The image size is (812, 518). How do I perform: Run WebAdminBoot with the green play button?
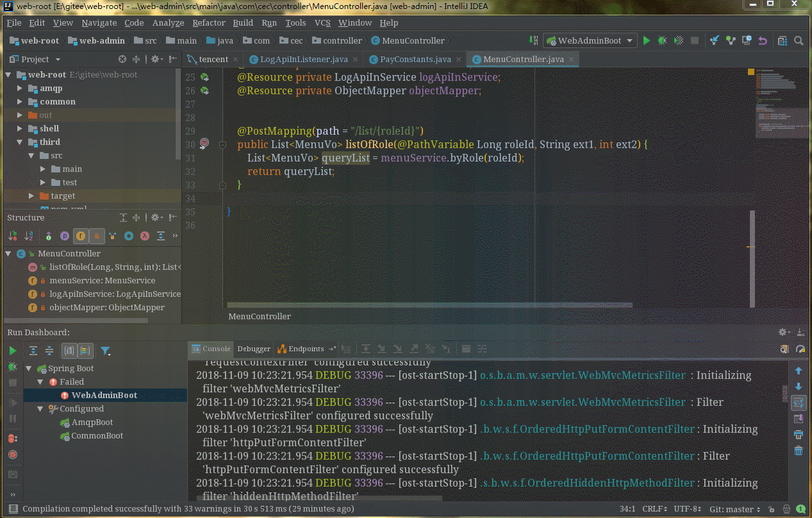(x=647, y=40)
